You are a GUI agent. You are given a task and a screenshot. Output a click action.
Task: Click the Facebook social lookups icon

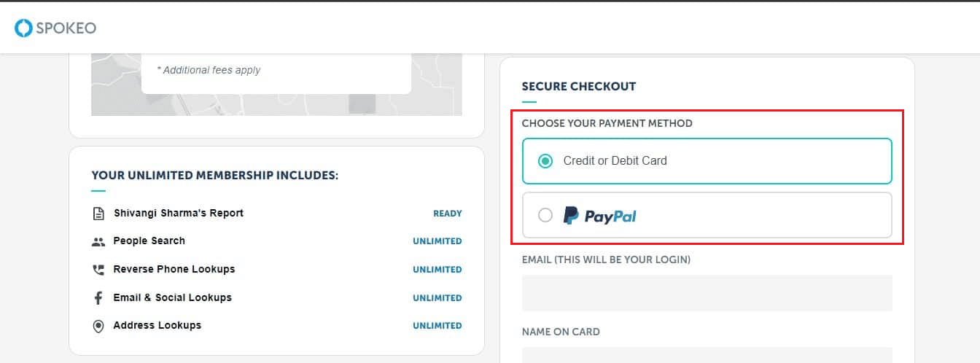pos(98,298)
